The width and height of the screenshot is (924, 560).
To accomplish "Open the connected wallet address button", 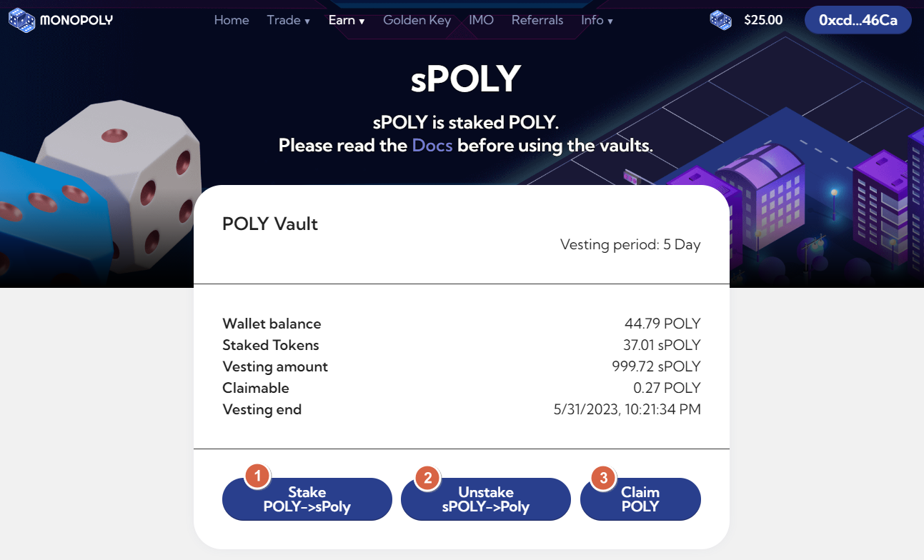I will [858, 20].
